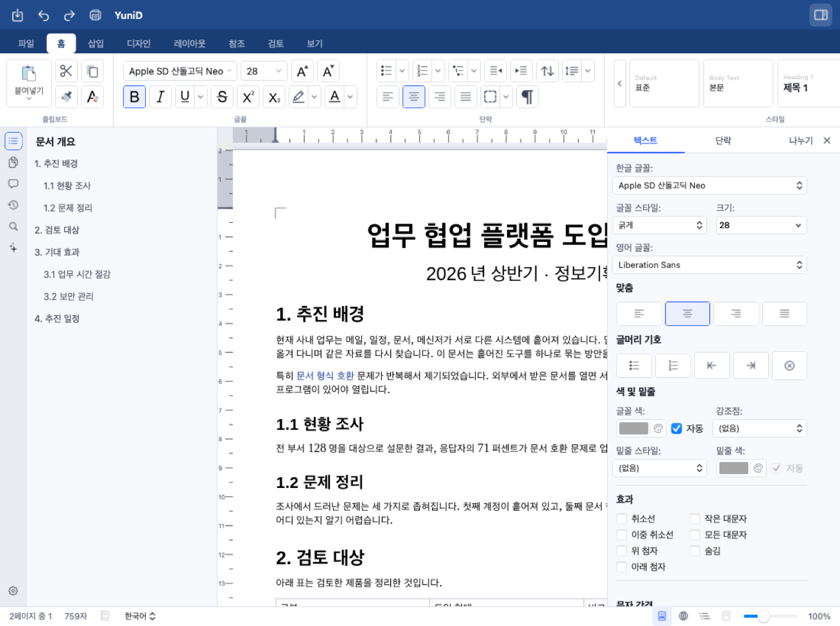Switch to the 나누기 panel tab
The width and height of the screenshot is (840, 626).
[x=800, y=140]
